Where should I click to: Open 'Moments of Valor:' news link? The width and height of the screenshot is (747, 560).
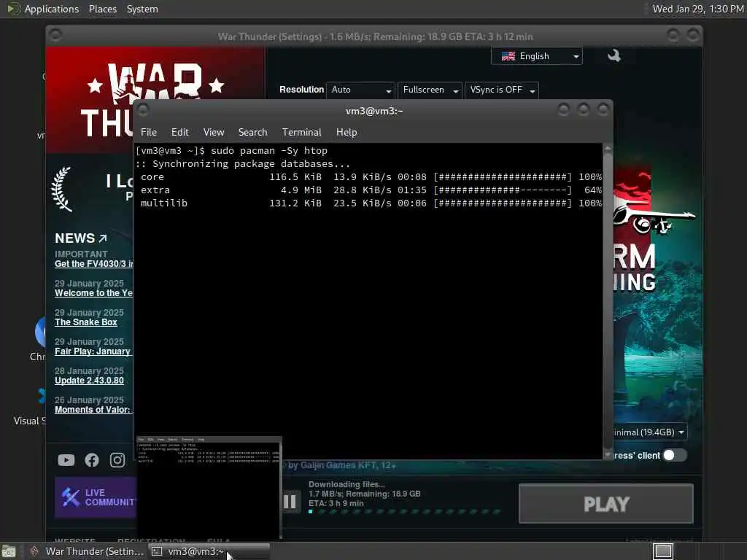(93, 409)
